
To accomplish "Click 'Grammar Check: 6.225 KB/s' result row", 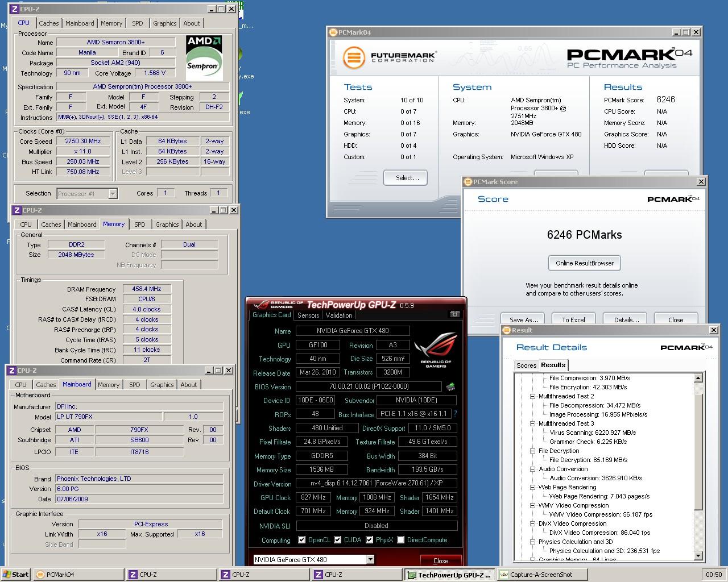I will point(588,442).
